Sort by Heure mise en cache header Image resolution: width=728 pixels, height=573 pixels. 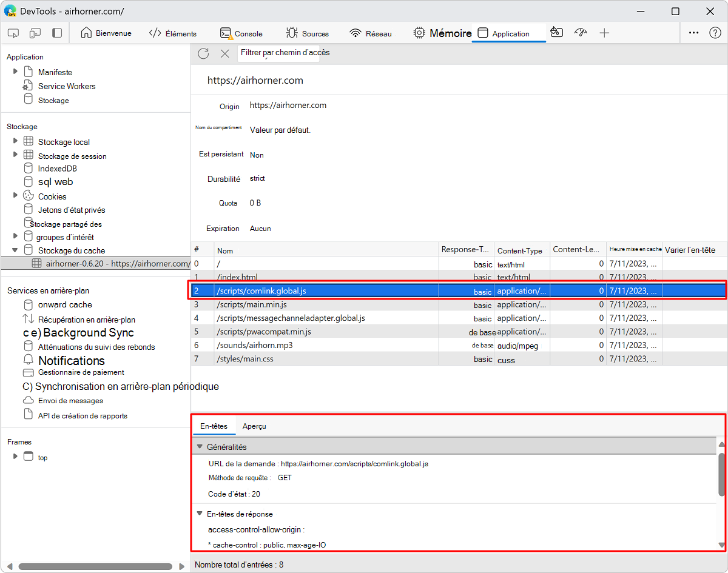(635, 250)
